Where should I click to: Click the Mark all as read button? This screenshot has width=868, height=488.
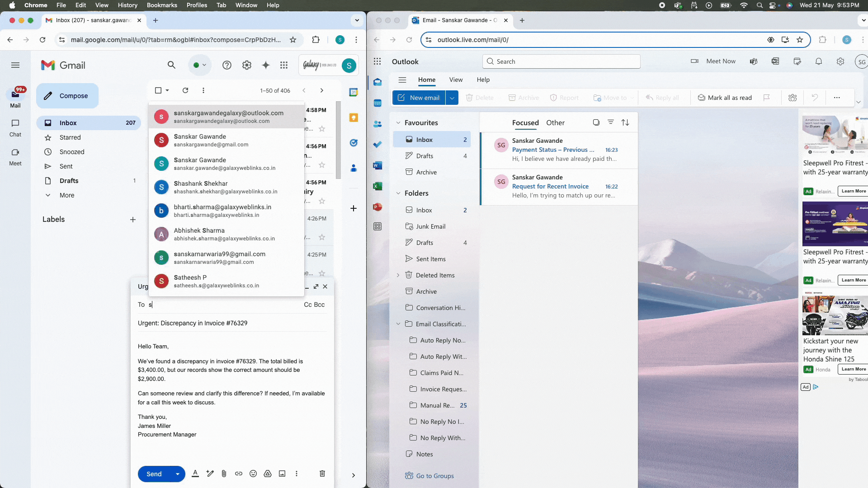725,98
